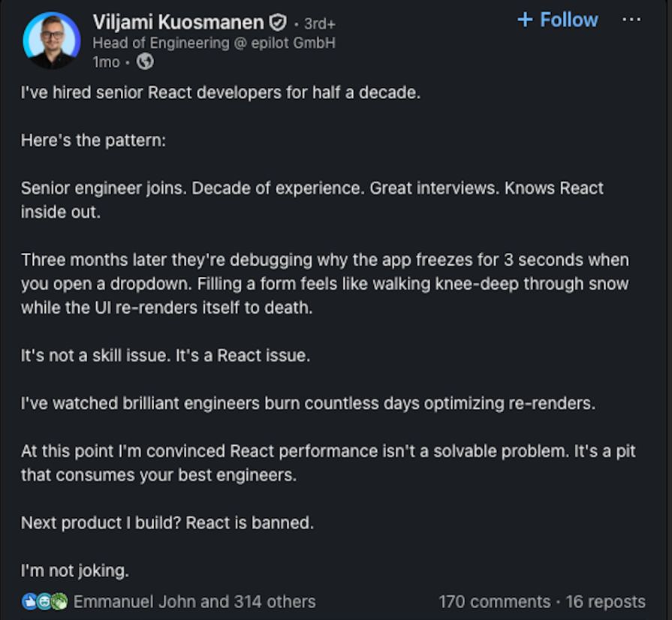672x620 pixels.
Task: Click the 1mo timestamp of the post
Action: [106, 63]
